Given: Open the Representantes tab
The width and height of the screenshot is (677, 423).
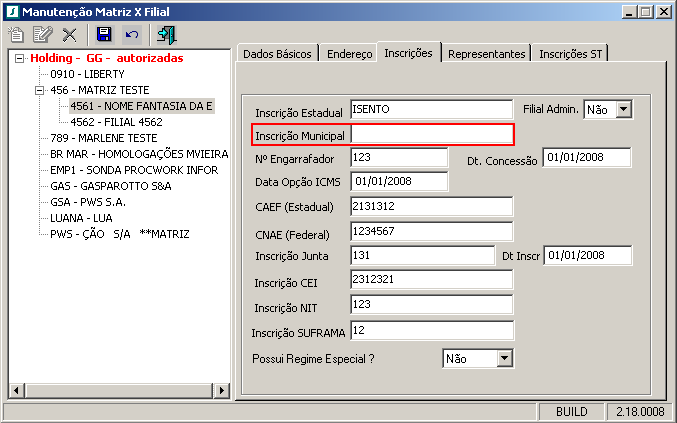Looking at the screenshot, I should tap(487, 54).
